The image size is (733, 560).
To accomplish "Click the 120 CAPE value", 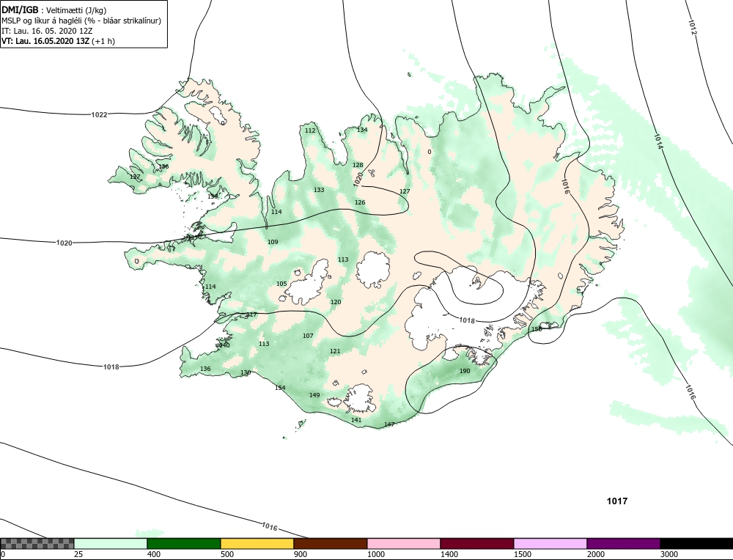I will (336, 302).
